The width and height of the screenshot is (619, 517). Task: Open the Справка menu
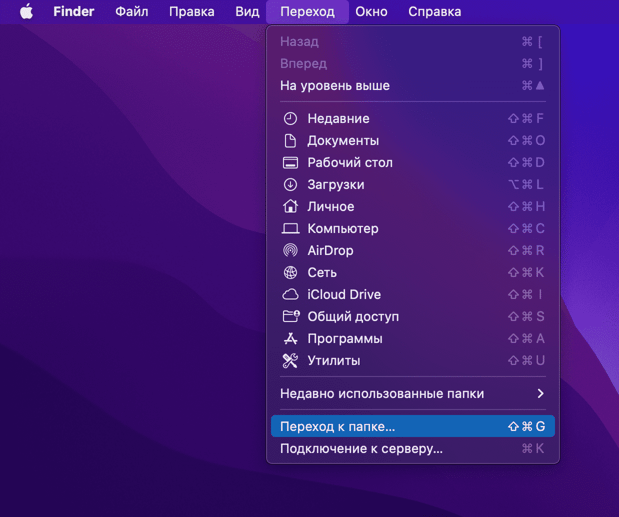coord(435,11)
